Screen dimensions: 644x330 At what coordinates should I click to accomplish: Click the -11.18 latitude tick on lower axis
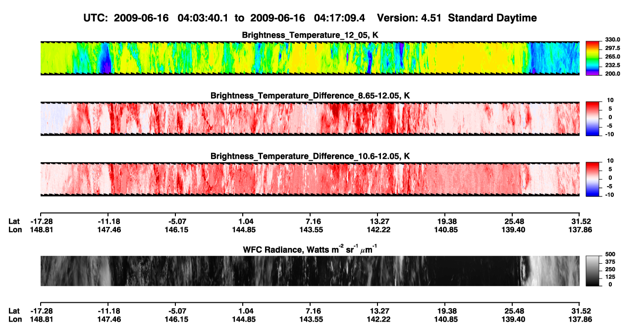107,311
